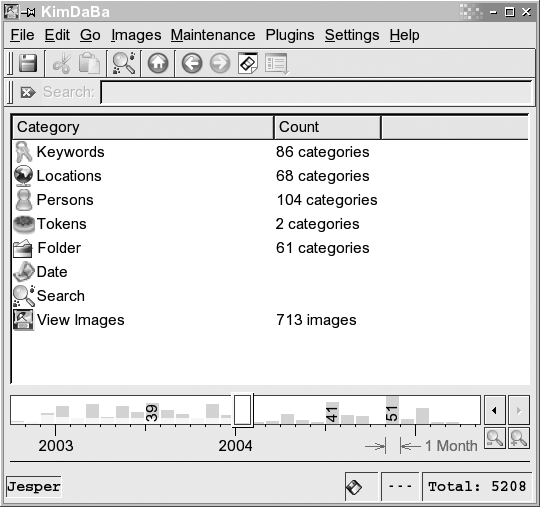Click the locked-images toolbar icon

[248, 63]
